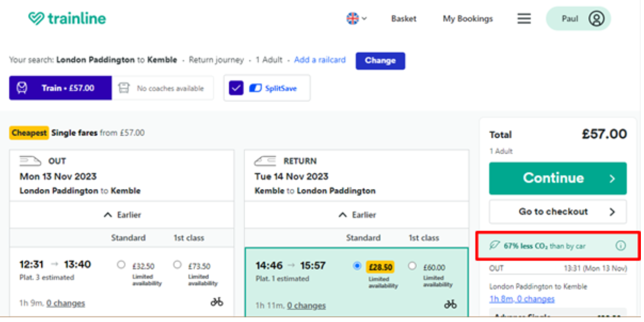
Task: Go to My Bookings
Action: coord(468,19)
